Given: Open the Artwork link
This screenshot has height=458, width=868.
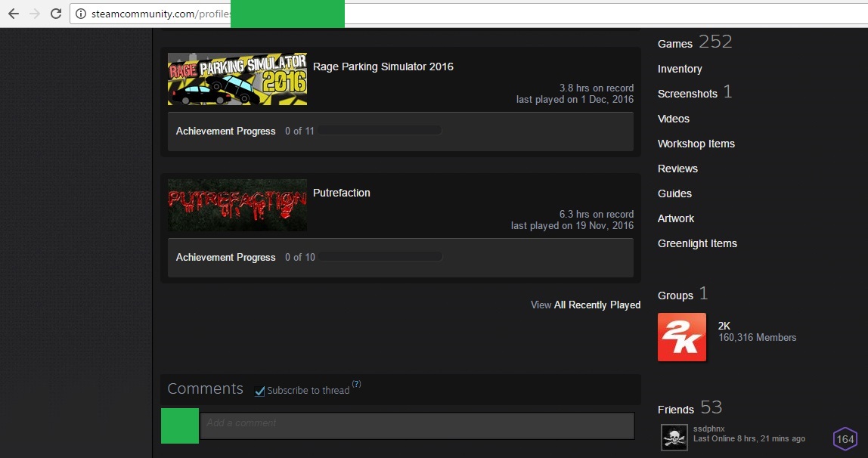Looking at the screenshot, I should pos(676,218).
